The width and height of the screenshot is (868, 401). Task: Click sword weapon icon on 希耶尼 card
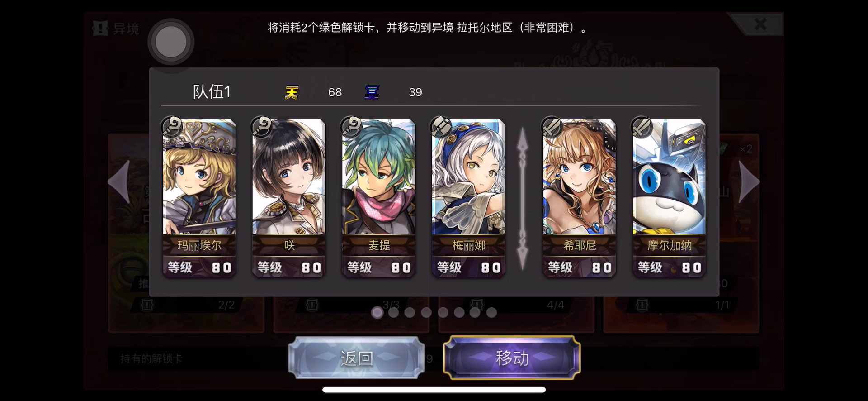click(552, 126)
